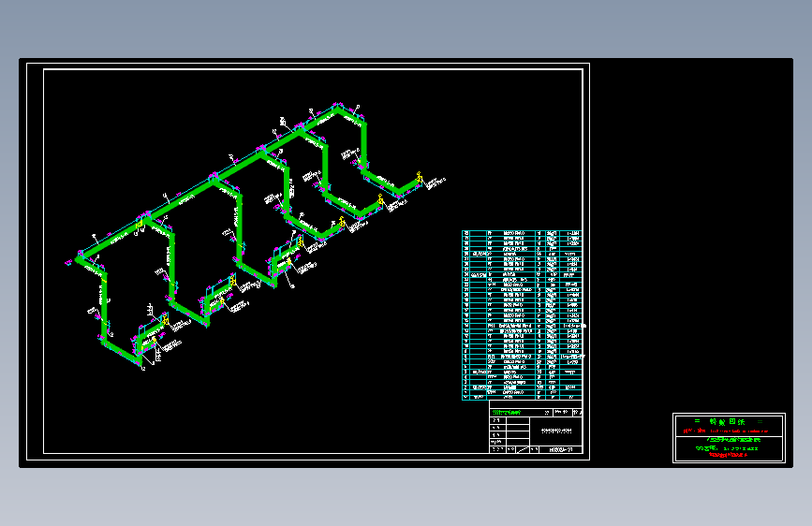812x526 pixels.
Task: Click the cyan parts list table
Action: point(522,314)
